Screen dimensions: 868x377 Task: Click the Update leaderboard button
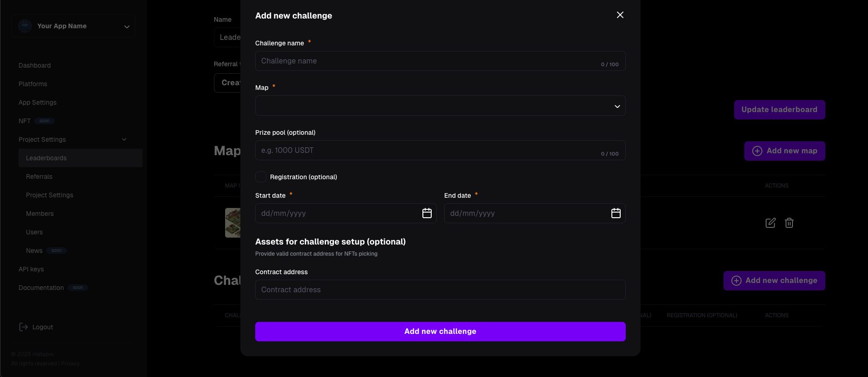point(780,110)
